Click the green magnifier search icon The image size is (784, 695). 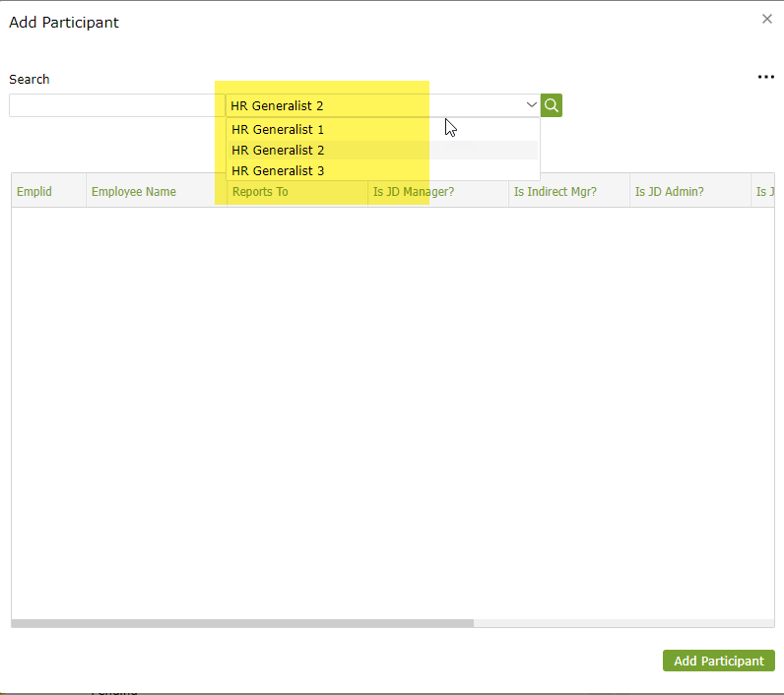coord(552,105)
